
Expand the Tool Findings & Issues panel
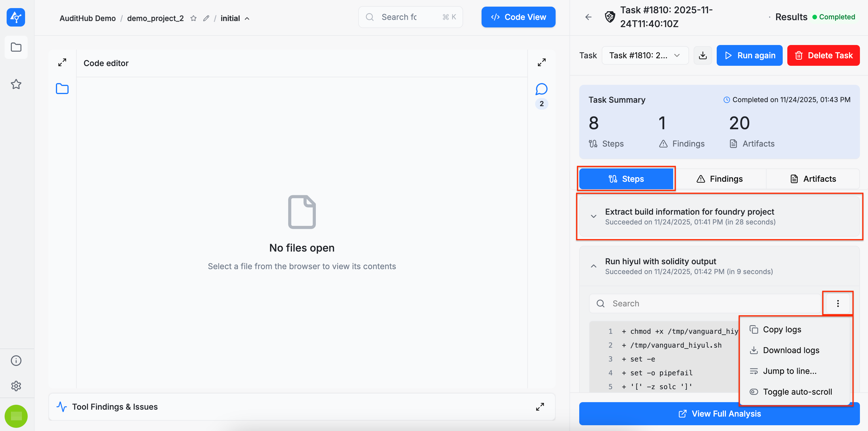[x=540, y=407]
